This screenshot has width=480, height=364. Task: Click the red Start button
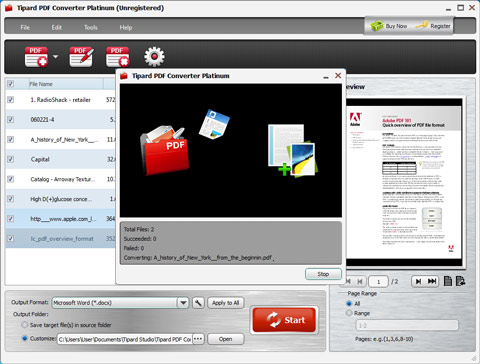point(284,320)
